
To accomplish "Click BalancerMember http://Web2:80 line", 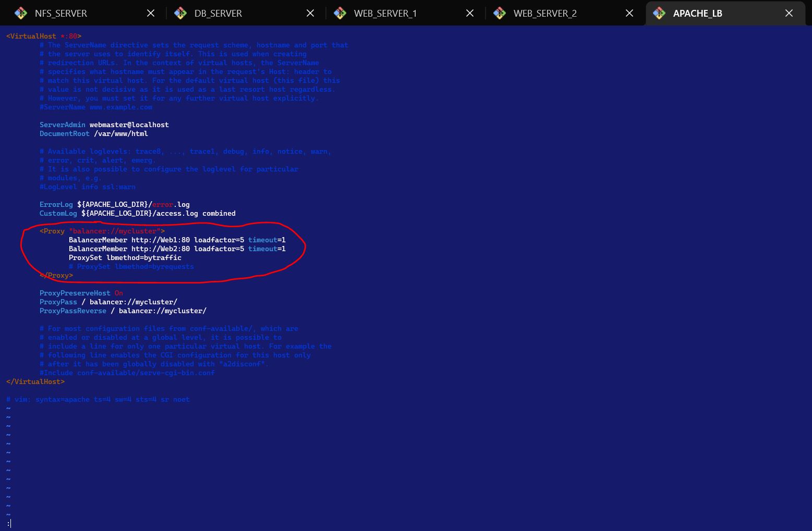I will (177, 249).
